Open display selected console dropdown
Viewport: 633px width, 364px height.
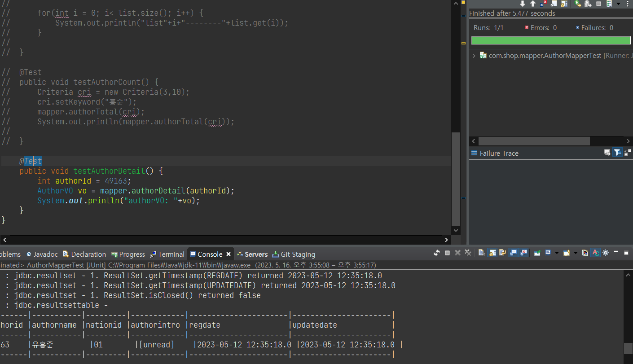tap(557, 253)
